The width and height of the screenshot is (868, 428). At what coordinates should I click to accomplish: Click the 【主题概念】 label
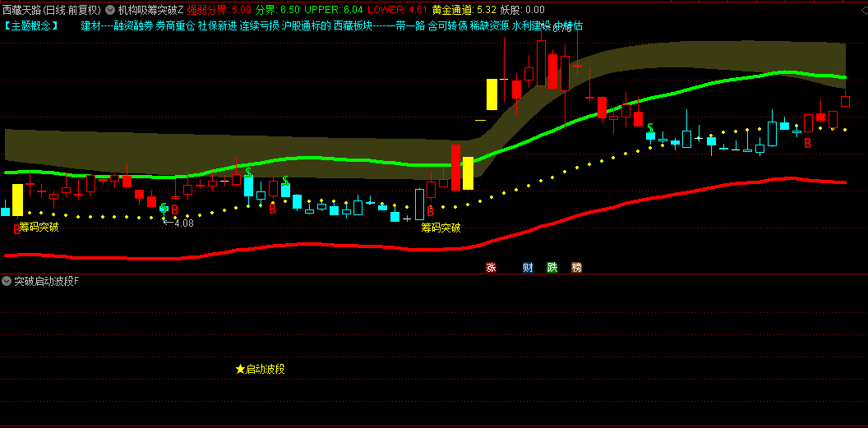pos(30,25)
